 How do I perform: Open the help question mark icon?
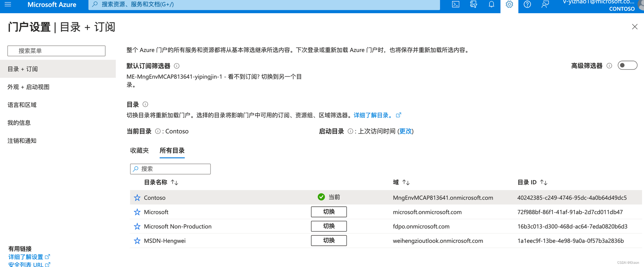click(x=527, y=4)
